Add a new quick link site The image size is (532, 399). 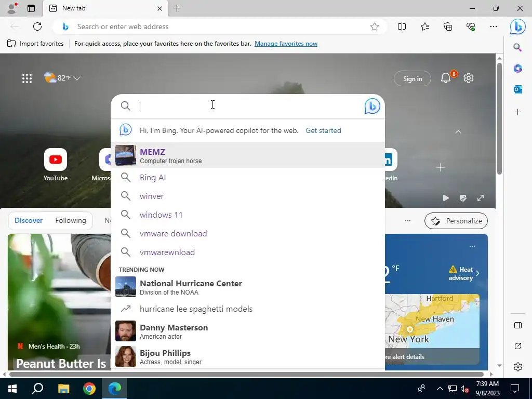pos(441,167)
